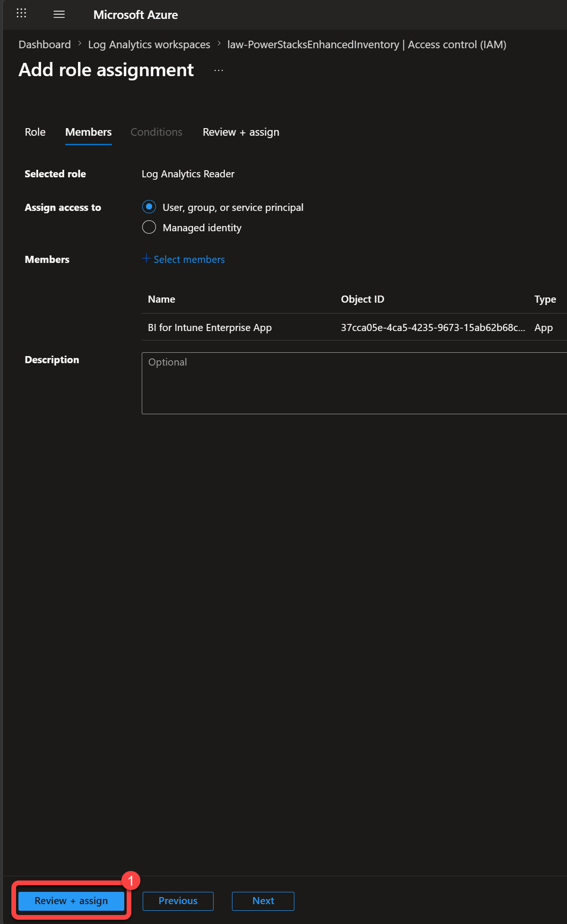567x924 pixels.
Task: Click the plus icon next to Select members
Action: click(x=146, y=259)
